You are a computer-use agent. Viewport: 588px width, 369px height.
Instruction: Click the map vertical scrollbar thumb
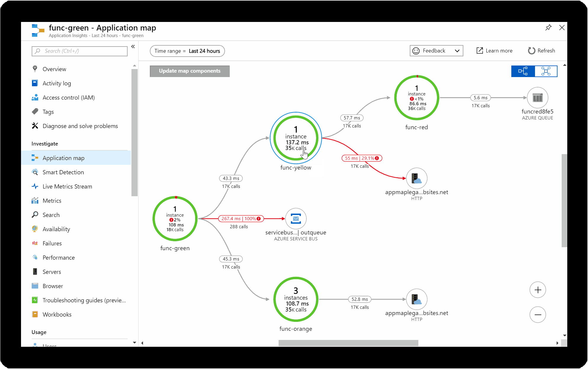click(564, 201)
